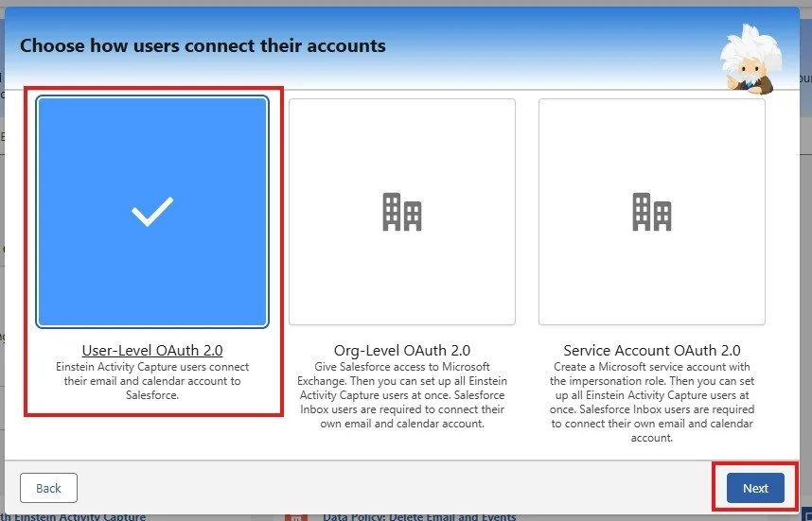
Task: Pick the Service Account OAuth 2.0 card
Action: click(652, 212)
